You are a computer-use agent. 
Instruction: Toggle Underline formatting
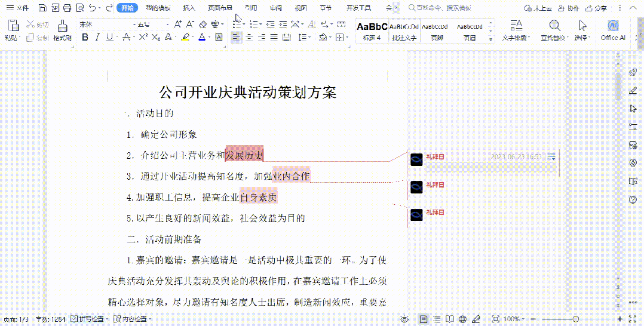tap(110, 38)
